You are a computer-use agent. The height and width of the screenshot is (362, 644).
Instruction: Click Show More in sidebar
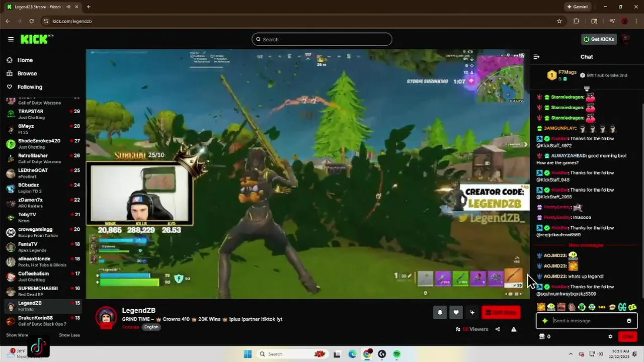pyautogui.click(x=17, y=335)
